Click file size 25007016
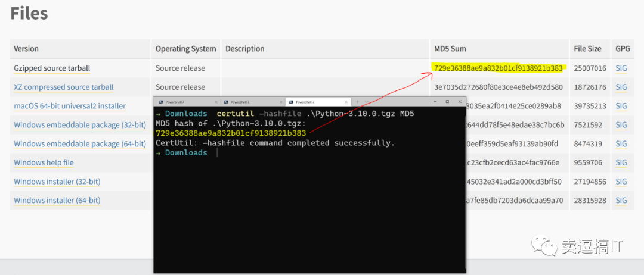This screenshot has width=644, height=275. pos(590,68)
